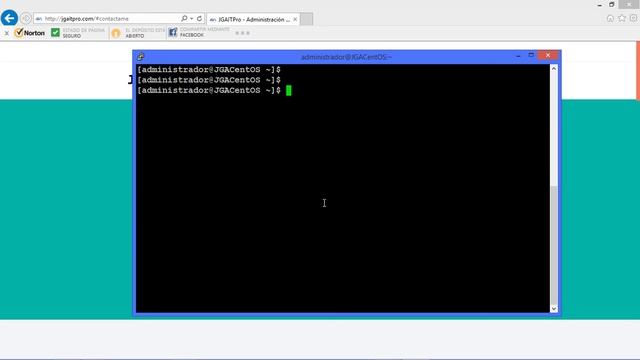Restore down the Internet Explorer window

tap(611, 4)
